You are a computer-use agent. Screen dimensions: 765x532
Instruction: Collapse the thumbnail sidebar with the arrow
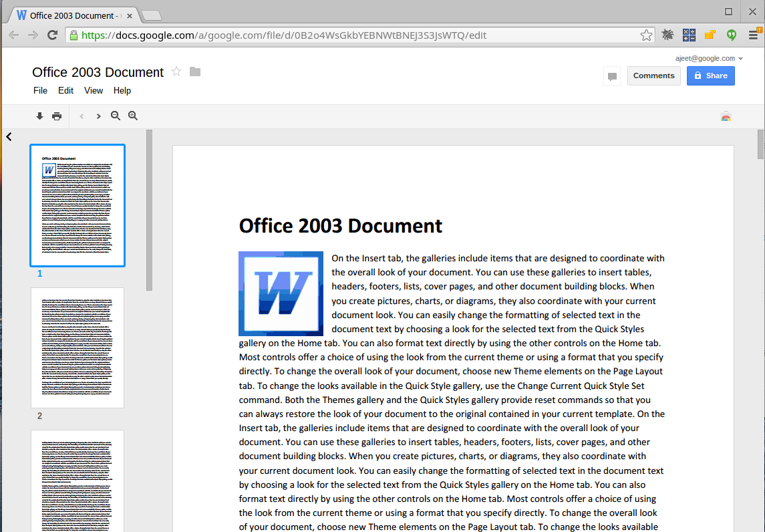tap(9, 136)
